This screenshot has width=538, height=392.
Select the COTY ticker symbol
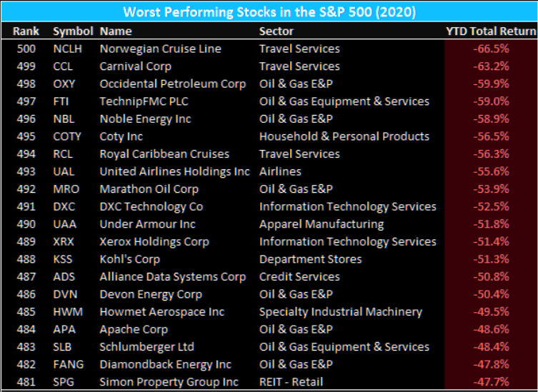(67, 136)
